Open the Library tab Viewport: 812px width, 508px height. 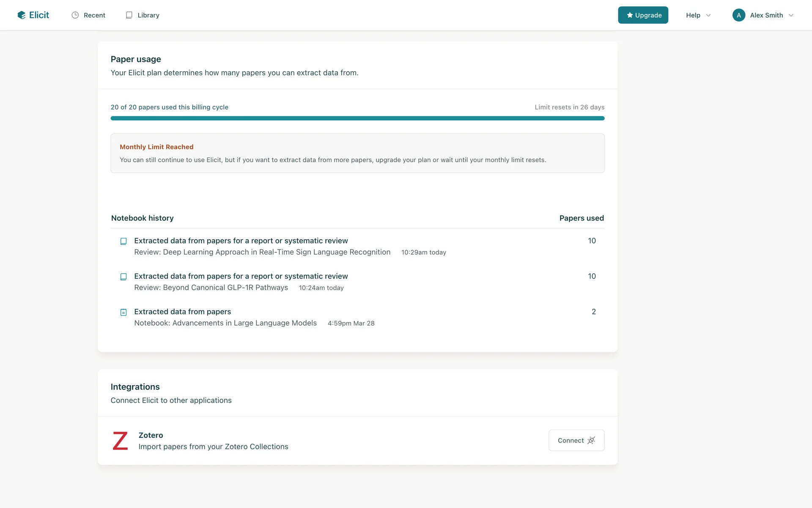click(148, 15)
